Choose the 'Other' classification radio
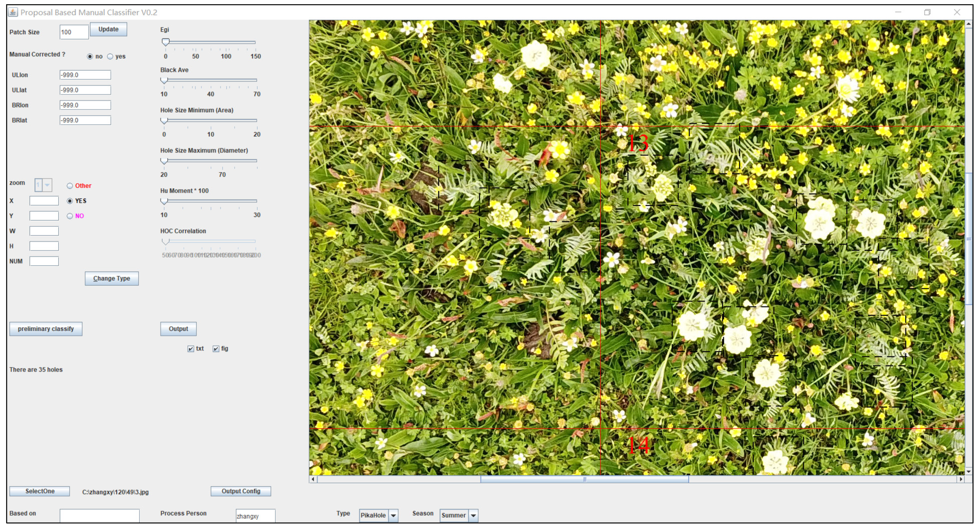This screenshot has width=980, height=528. 70,186
